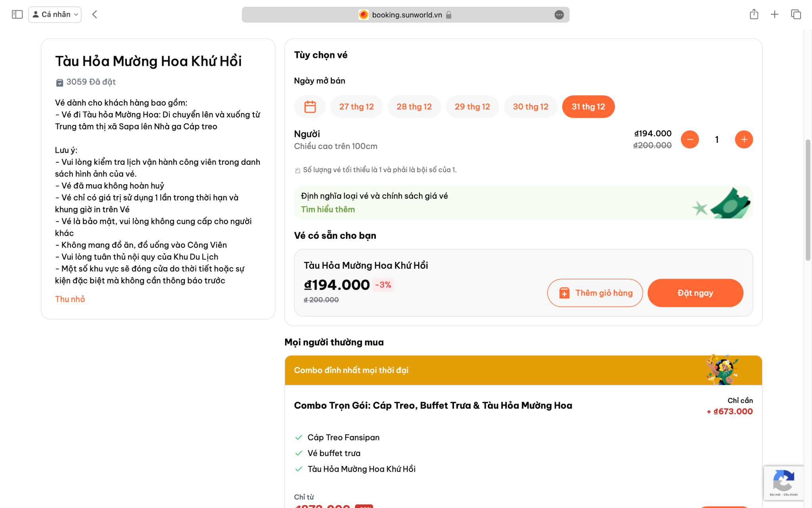Click the lock icon in address bar
Viewport: 812px width, 508px height.
click(448, 15)
